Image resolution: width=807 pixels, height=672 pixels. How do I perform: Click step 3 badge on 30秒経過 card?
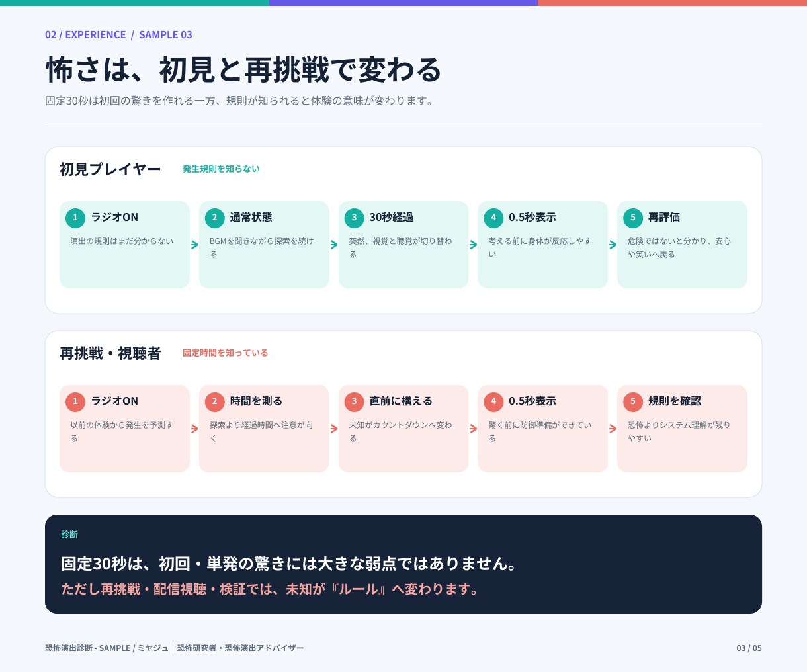pos(354,218)
